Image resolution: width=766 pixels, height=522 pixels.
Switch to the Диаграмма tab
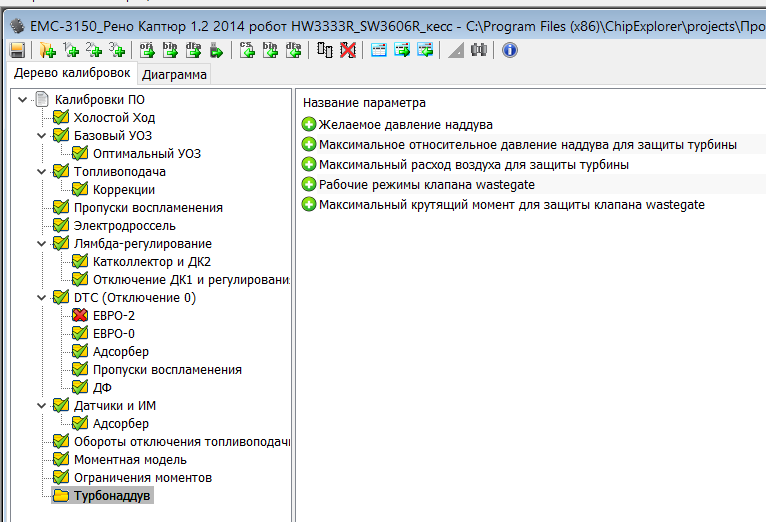(x=174, y=74)
